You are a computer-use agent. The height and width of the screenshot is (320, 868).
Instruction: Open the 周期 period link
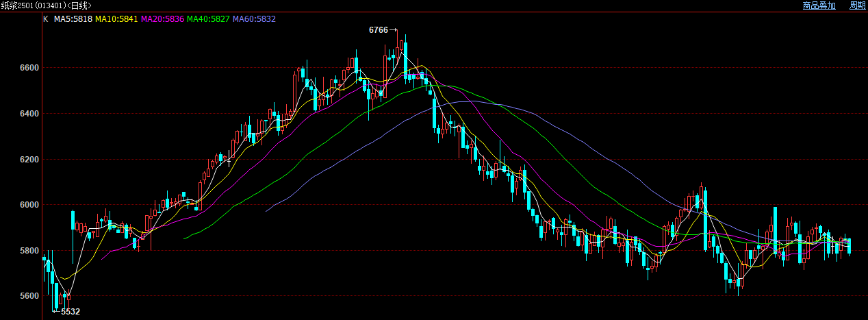858,5
